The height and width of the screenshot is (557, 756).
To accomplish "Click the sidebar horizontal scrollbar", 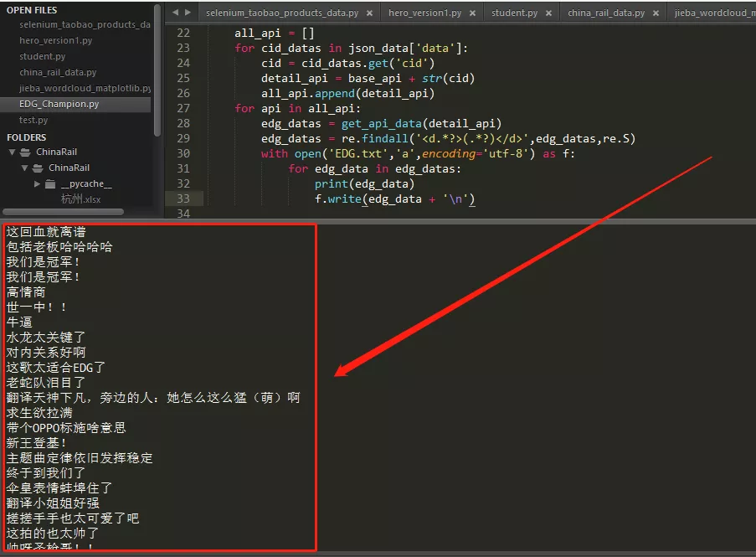I will click(x=63, y=212).
